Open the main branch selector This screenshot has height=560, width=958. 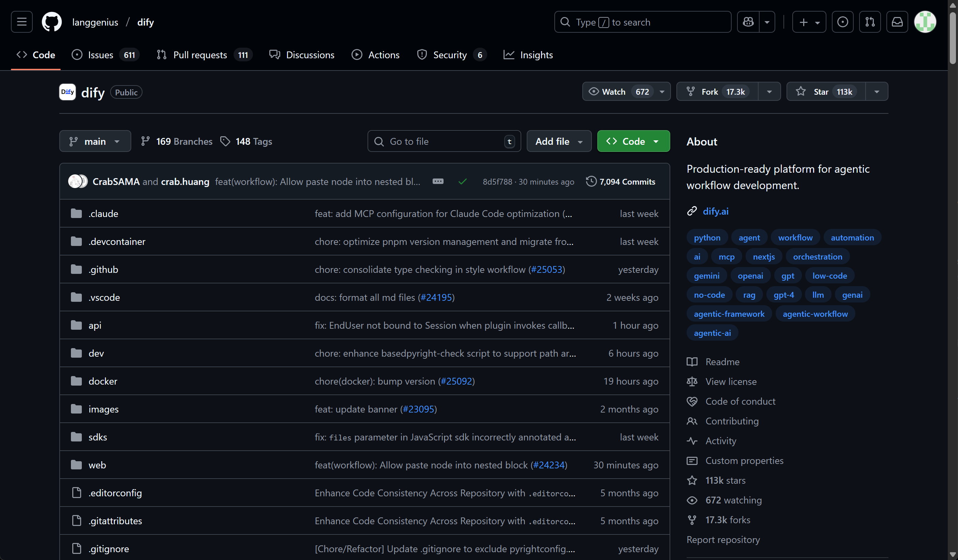[95, 141]
